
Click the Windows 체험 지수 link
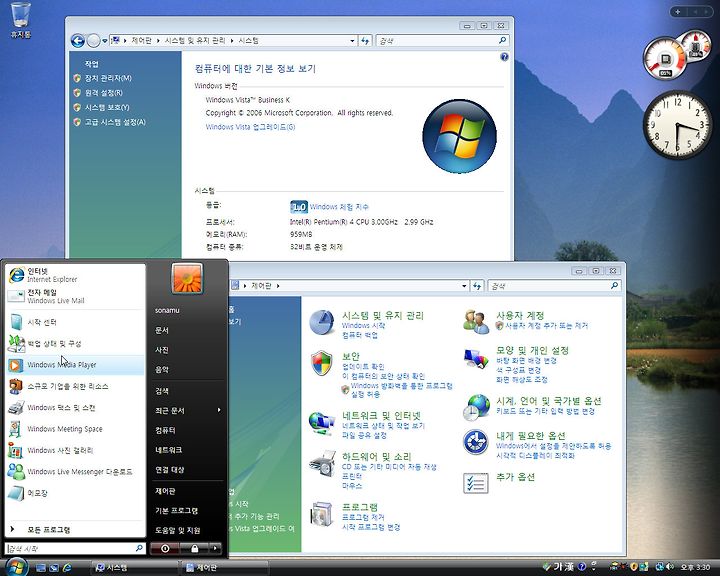point(339,207)
